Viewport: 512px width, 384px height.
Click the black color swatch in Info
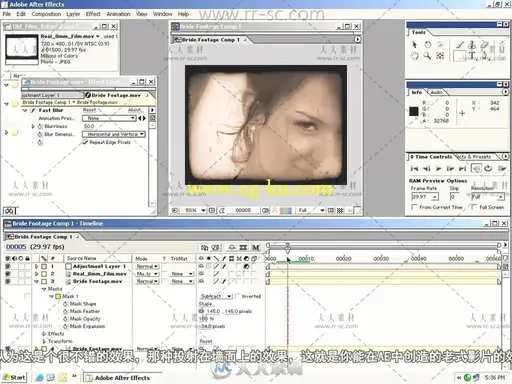point(414,111)
